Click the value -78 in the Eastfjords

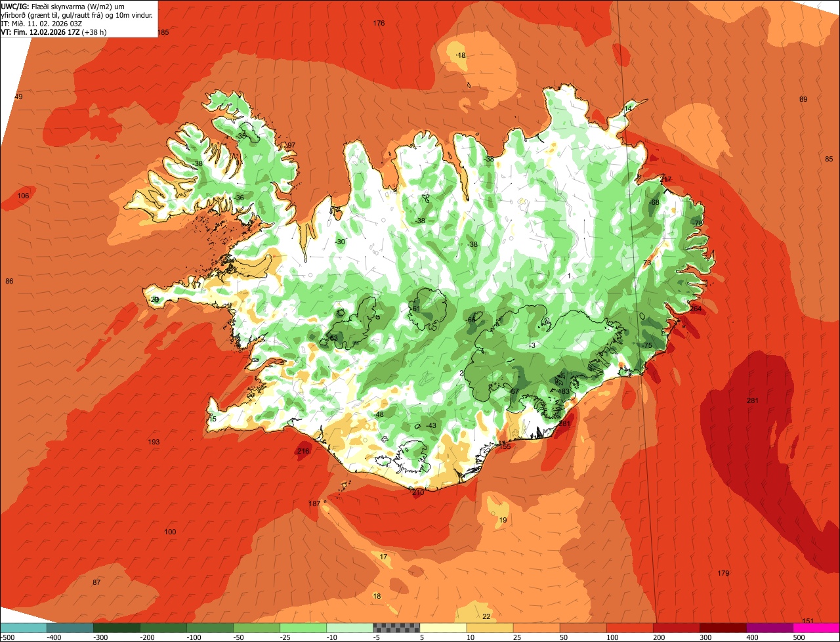coord(698,223)
